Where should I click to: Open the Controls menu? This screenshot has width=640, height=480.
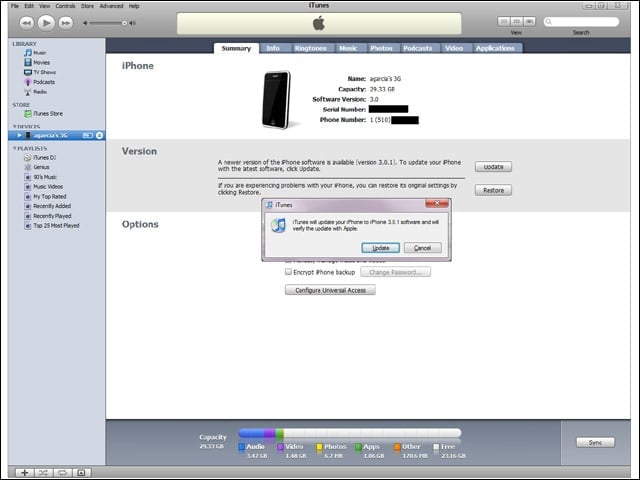pos(65,6)
